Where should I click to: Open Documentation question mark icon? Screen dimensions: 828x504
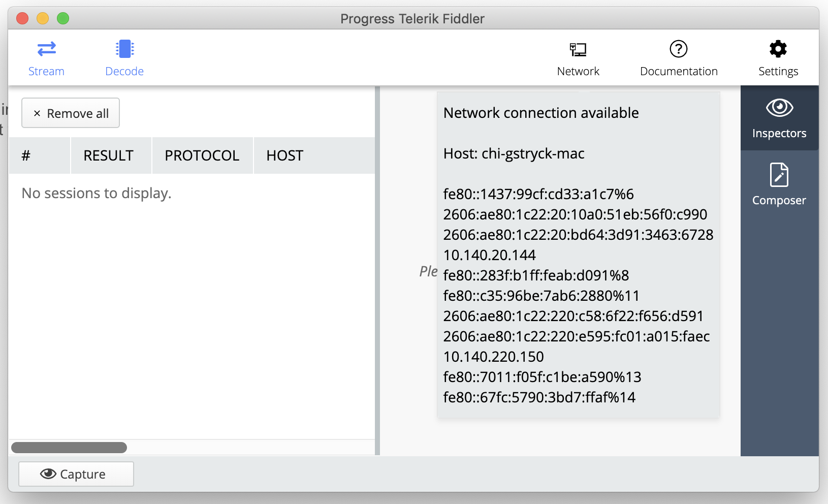coord(678,49)
